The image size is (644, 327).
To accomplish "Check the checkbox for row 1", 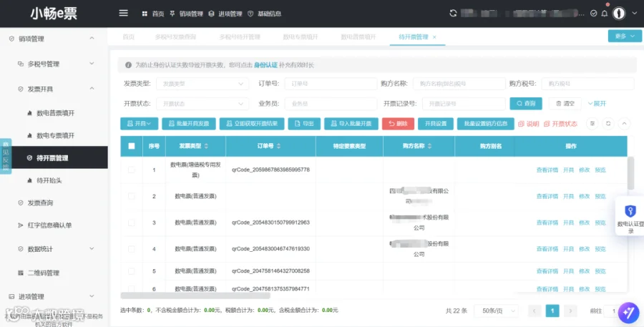I will coord(132,170).
